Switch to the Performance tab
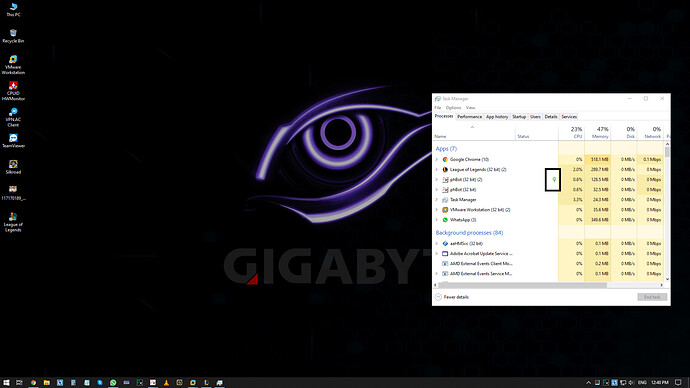 [469, 117]
